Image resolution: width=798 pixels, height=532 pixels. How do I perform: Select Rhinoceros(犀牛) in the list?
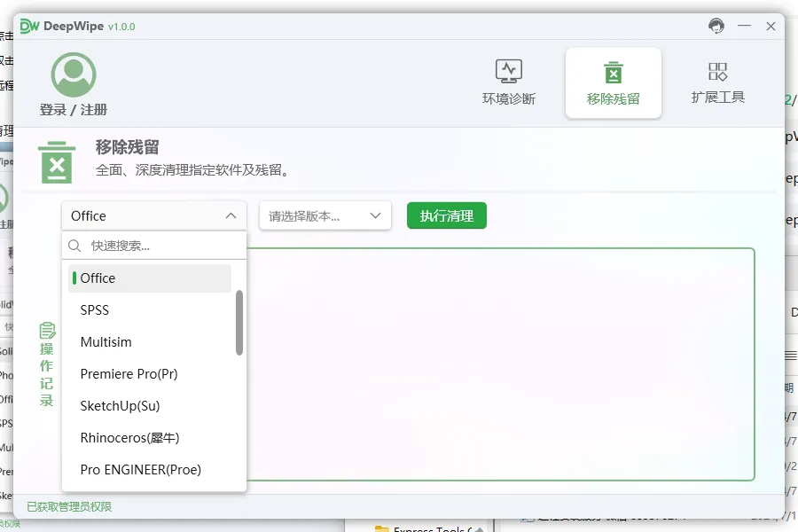pyautogui.click(x=150, y=438)
